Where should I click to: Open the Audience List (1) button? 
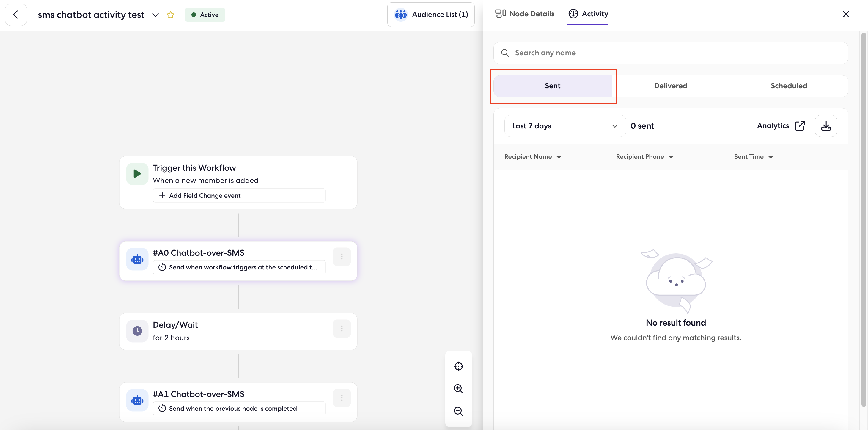[431, 15]
